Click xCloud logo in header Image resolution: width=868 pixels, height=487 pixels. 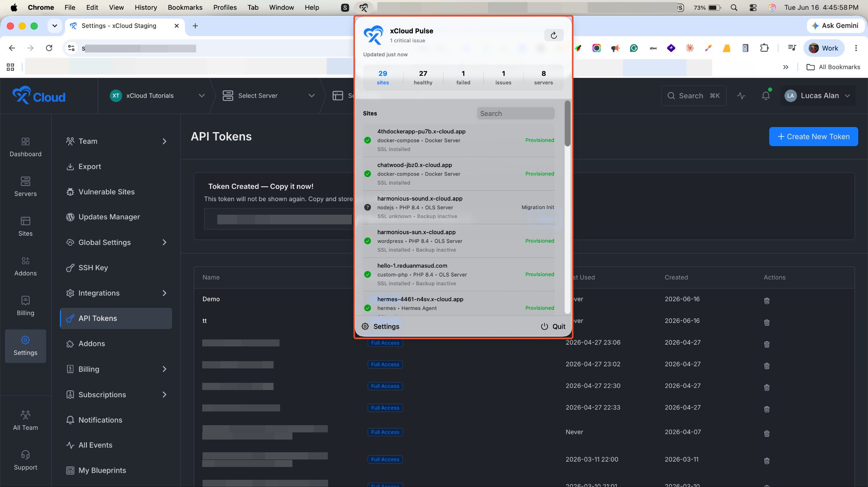[x=39, y=96]
